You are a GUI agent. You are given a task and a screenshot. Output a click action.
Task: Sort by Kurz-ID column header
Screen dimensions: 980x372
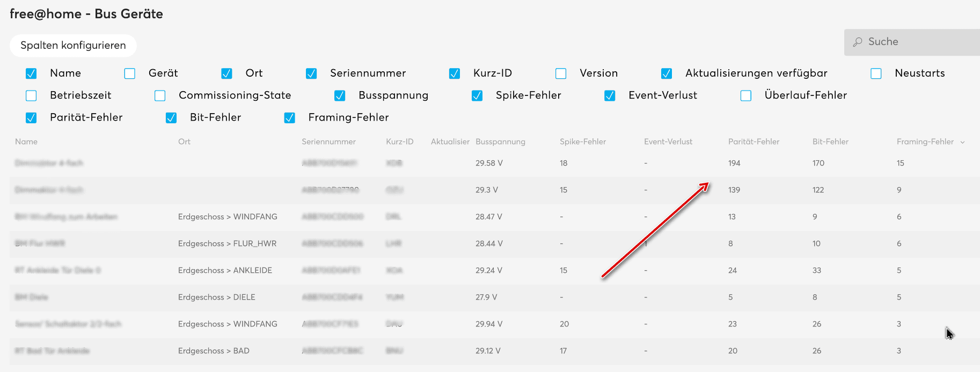400,142
